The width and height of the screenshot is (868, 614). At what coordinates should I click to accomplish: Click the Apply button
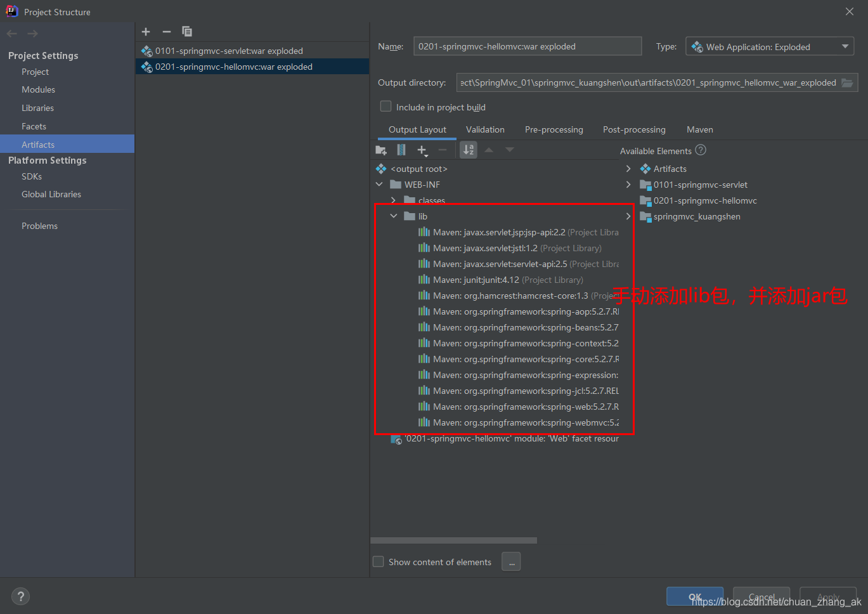click(828, 597)
